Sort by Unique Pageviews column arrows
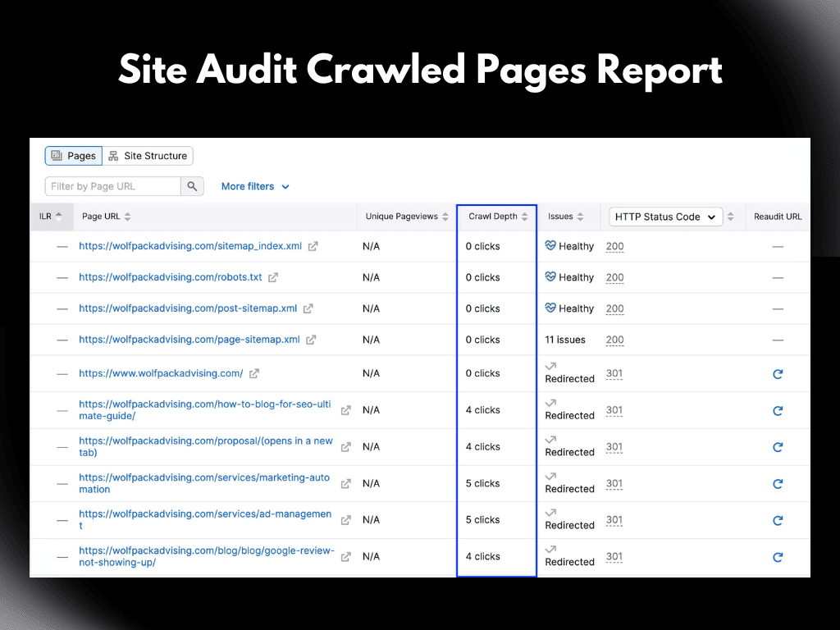 445,217
